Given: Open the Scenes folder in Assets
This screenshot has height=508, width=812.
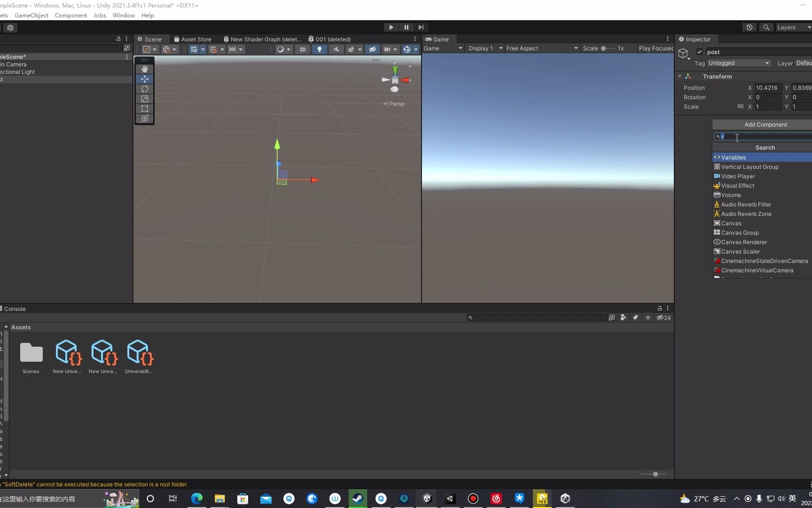Looking at the screenshot, I should tap(31, 353).
